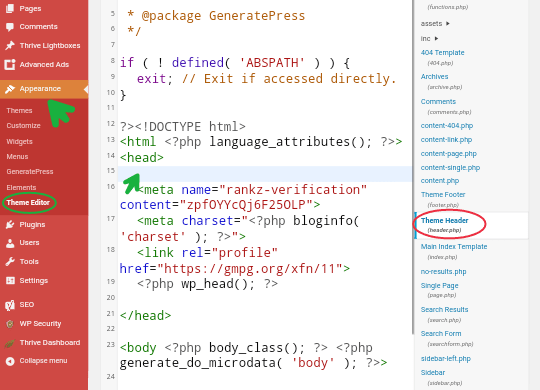
Task: Open Comments template file in list
Action: 438,102
